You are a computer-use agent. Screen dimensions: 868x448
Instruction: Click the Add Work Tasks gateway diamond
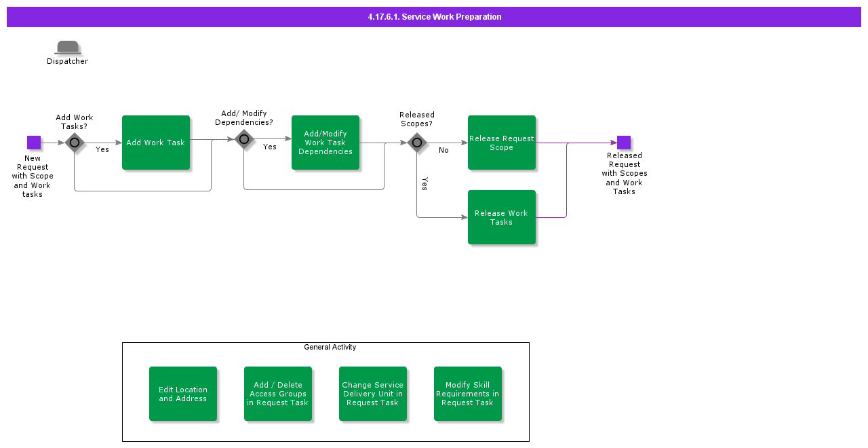(x=75, y=143)
